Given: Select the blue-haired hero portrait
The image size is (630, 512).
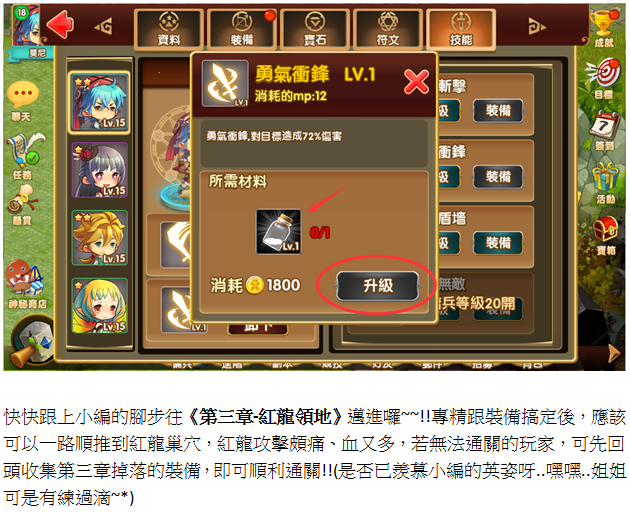Looking at the screenshot, I should [100, 102].
